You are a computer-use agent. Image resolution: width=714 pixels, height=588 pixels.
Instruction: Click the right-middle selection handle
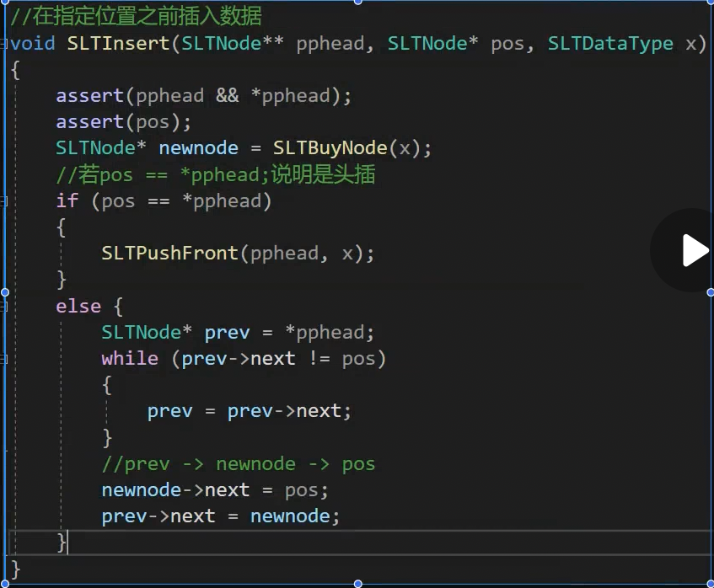point(711,292)
